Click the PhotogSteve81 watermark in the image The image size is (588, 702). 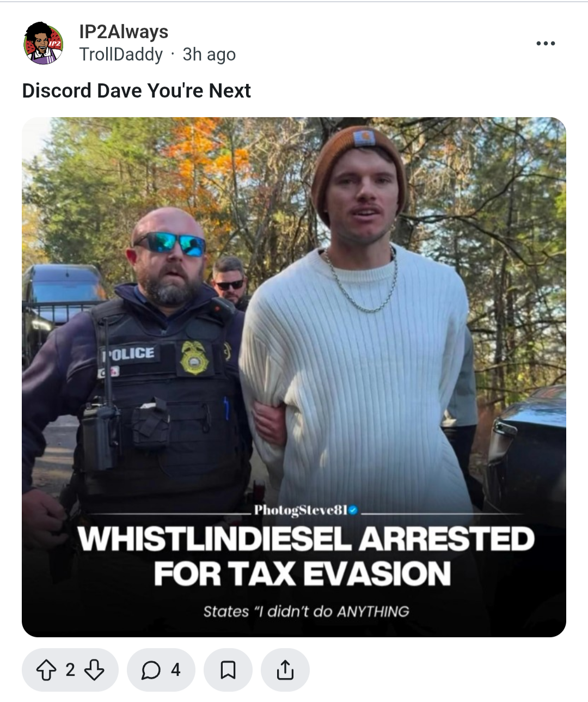tap(300, 510)
